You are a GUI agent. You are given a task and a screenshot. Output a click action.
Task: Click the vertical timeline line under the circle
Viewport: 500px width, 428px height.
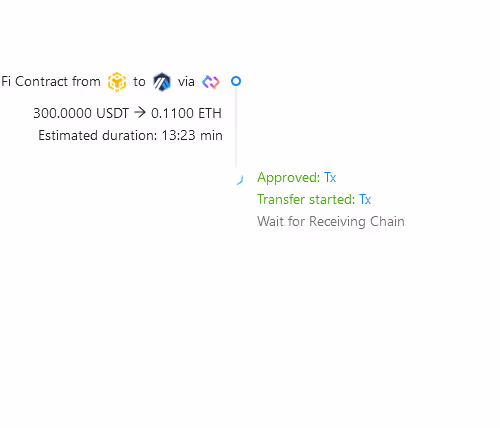click(236, 127)
